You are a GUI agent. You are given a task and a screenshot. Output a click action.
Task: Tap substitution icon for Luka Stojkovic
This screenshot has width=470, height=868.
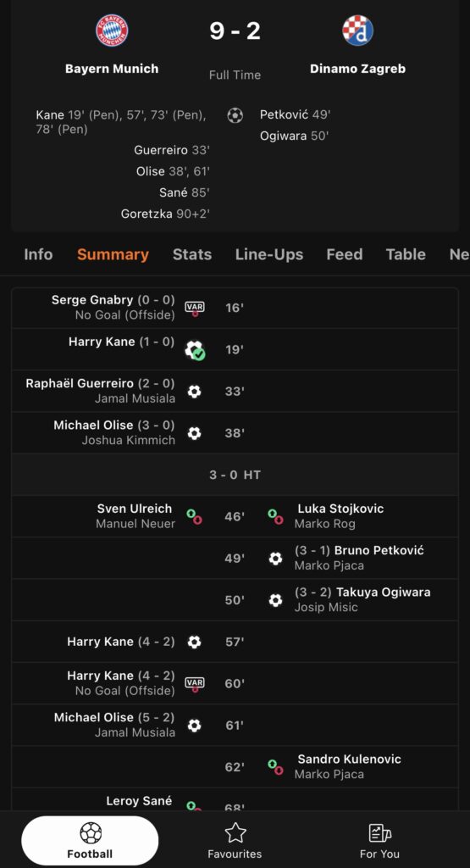click(x=275, y=516)
